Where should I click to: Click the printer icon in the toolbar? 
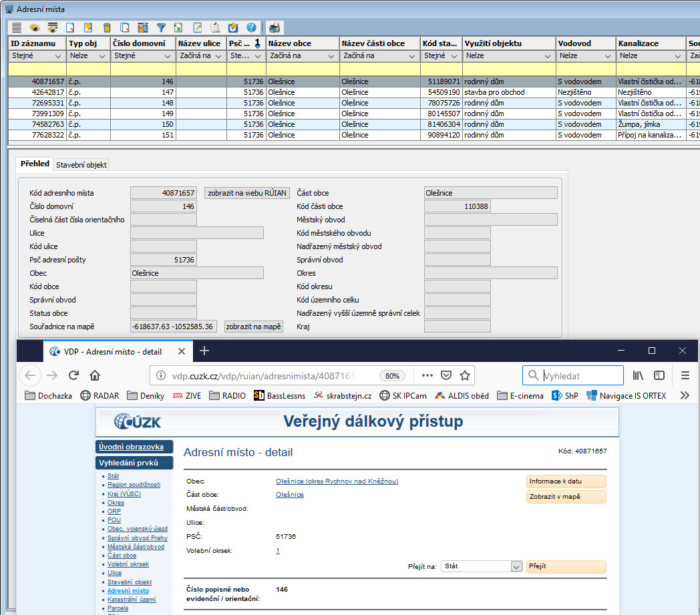pos(275,27)
